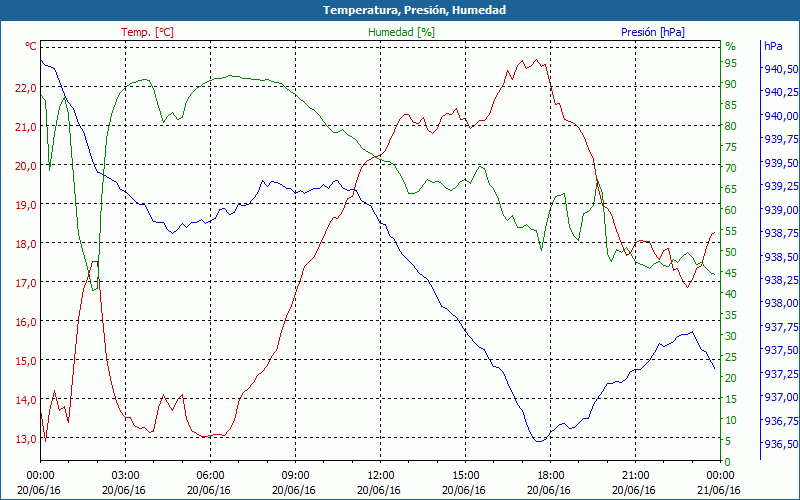Viewport: 800px width, 500px height.
Task: Click the 15:00 time axis label
Action: coord(465,477)
